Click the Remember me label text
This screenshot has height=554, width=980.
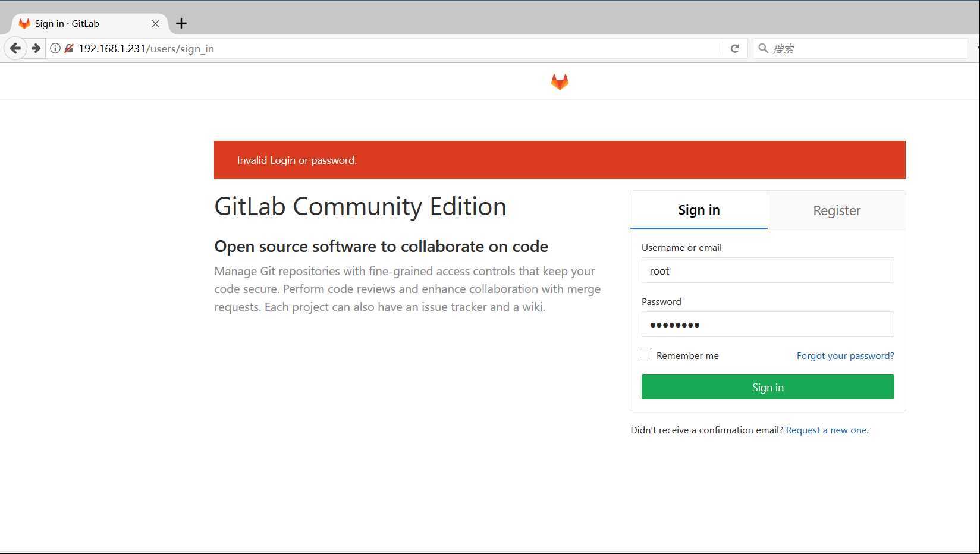[x=687, y=355]
